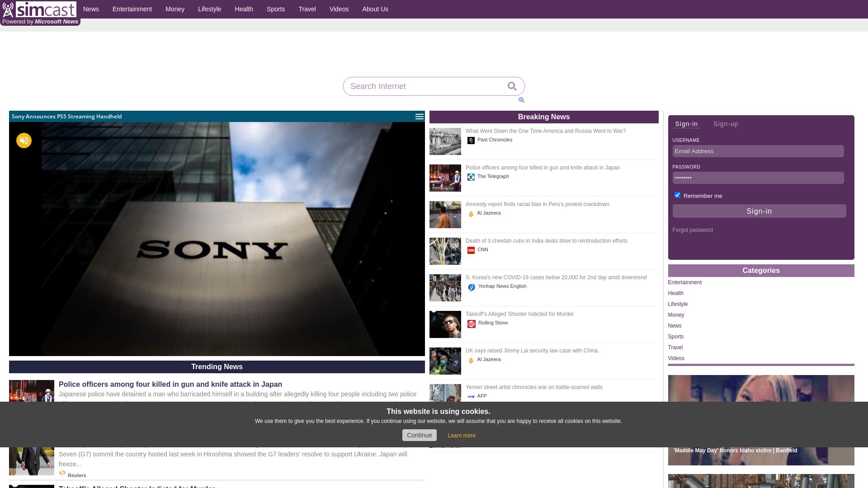Click Sony Announces PS5 Streaming Handheld title
Screen dimensions: 868x488
click(66, 117)
